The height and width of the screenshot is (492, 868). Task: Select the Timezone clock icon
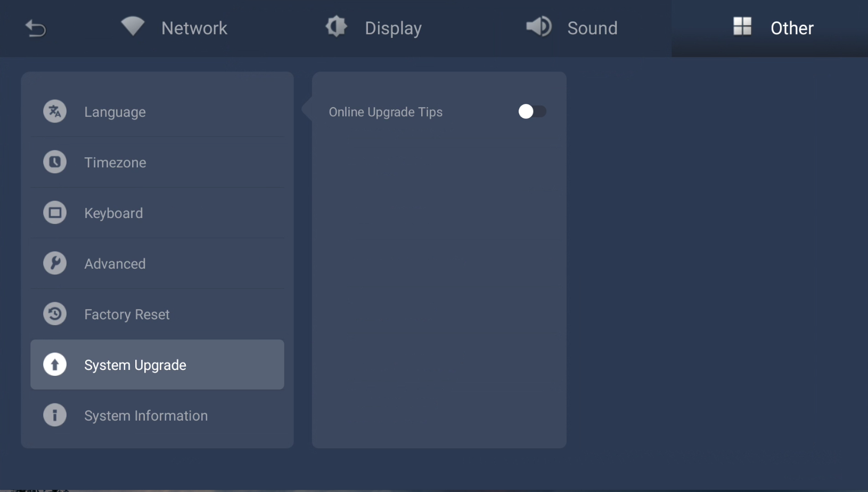click(55, 162)
